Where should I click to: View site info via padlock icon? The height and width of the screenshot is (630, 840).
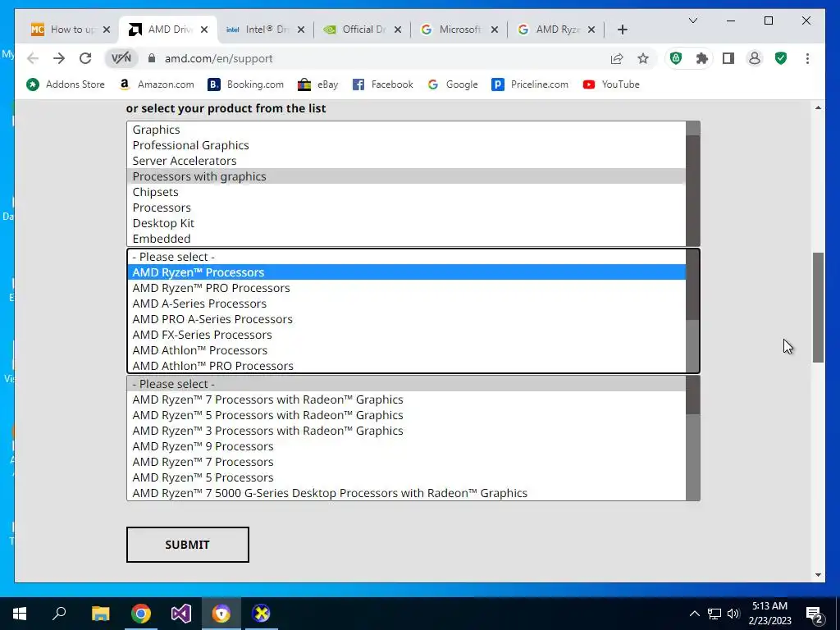(x=152, y=58)
